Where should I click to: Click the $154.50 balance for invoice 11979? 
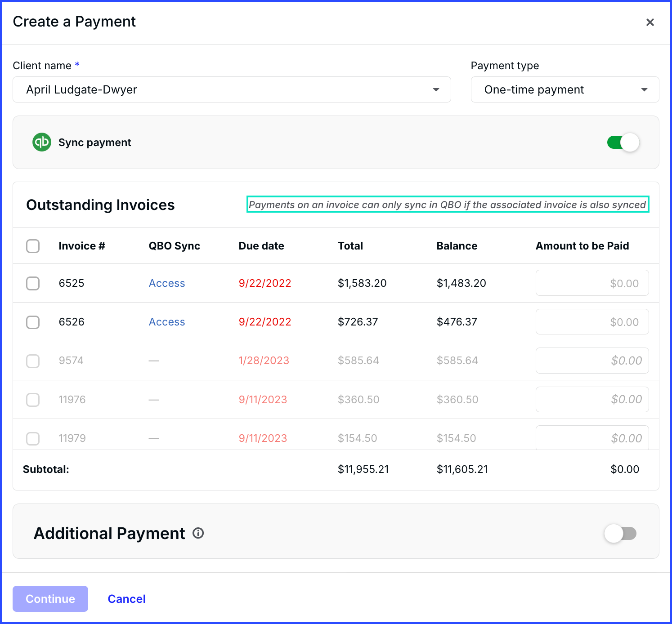coord(457,438)
